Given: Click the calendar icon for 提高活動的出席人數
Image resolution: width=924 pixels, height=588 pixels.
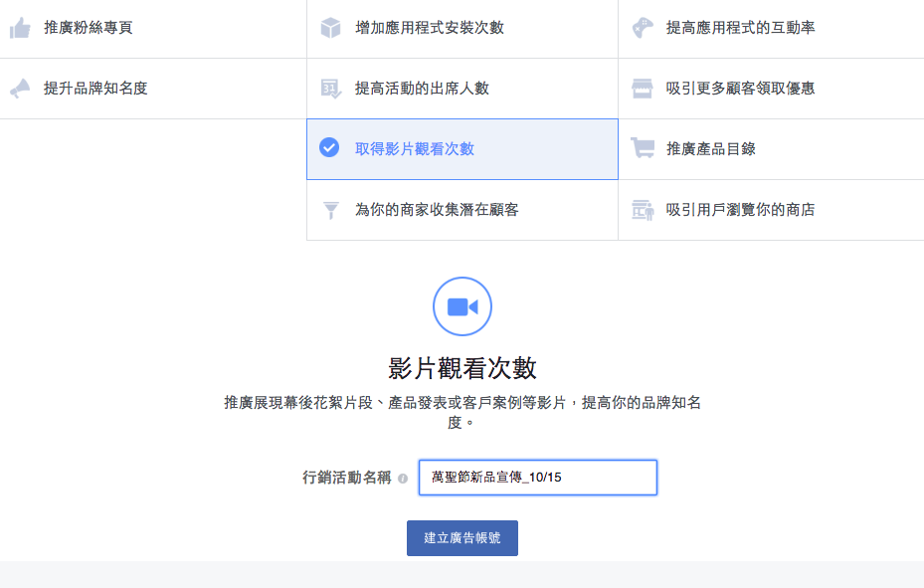Looking at the screenshot, I should (329, 88).
